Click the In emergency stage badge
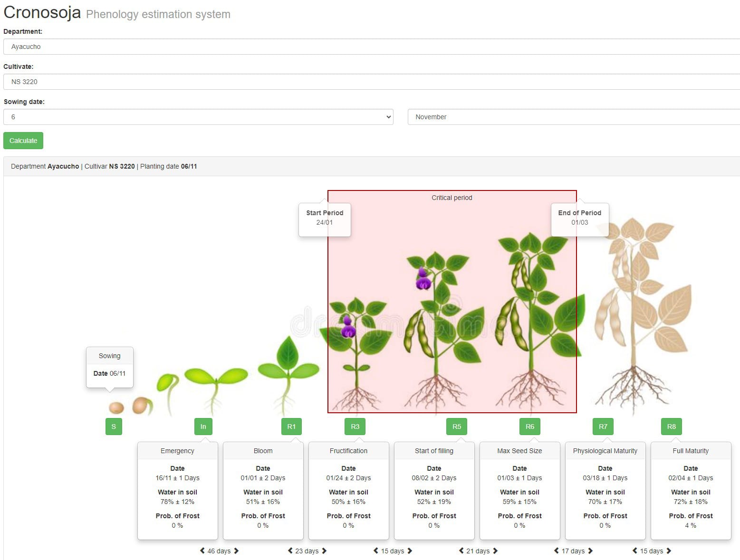 pyautogui.click(x=203, y=427)
